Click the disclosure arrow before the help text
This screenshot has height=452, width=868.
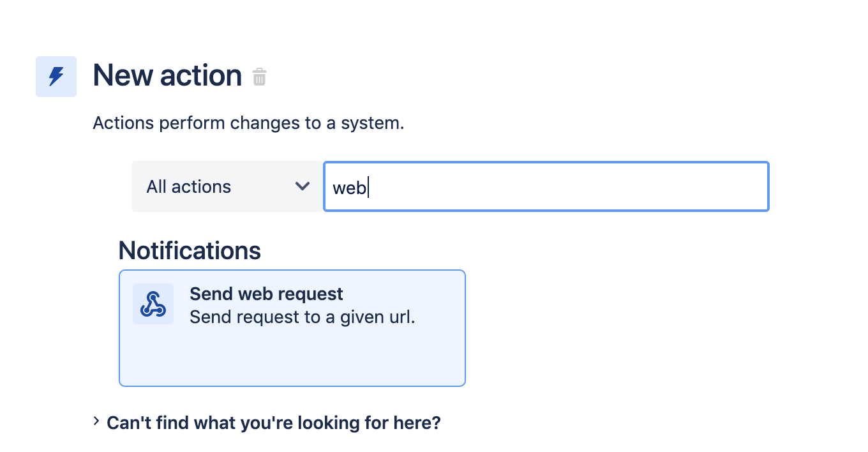coord(96,421)
